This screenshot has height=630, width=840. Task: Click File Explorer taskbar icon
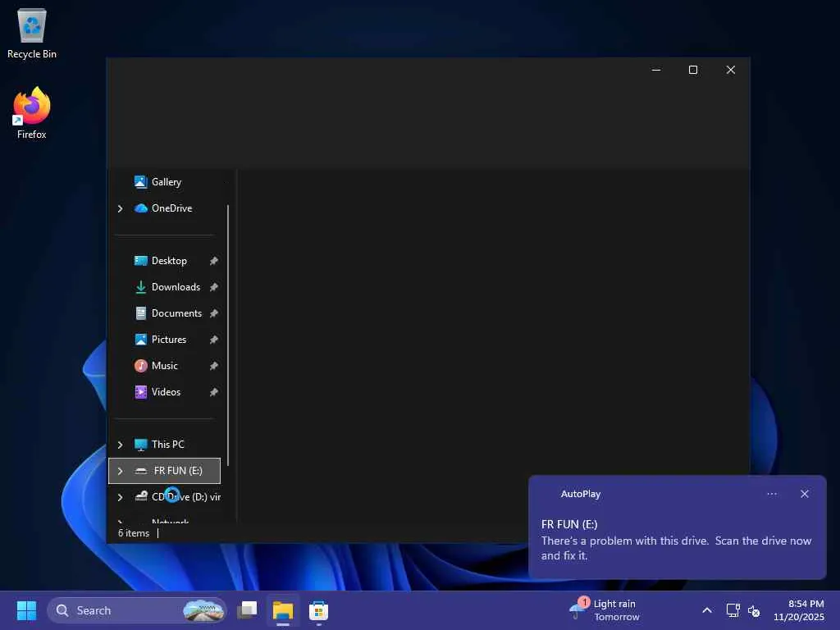click(x=283, y=610)
